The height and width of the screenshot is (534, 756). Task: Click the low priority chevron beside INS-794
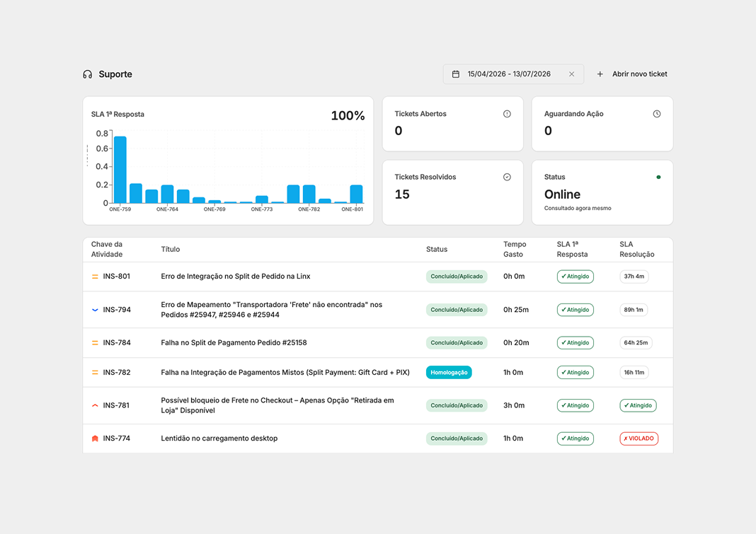click(95, 310)
